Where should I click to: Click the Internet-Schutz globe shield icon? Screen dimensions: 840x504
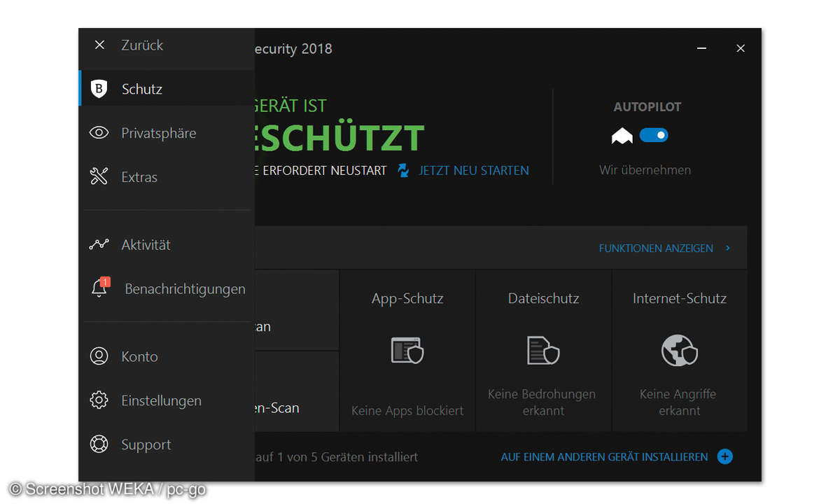tap(679, 351)
